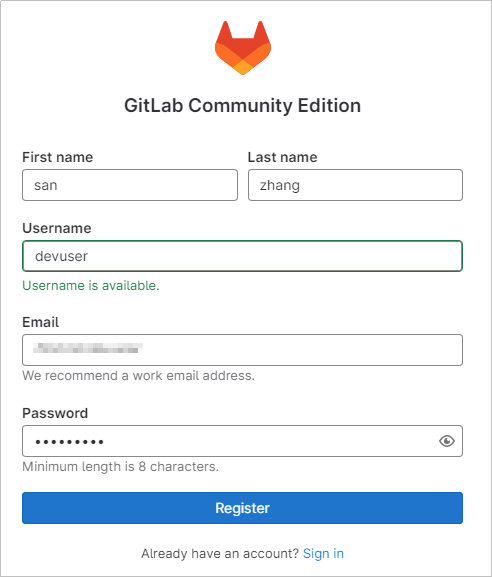
Task: Click the Already have an account text
Action: pos(220,553)
